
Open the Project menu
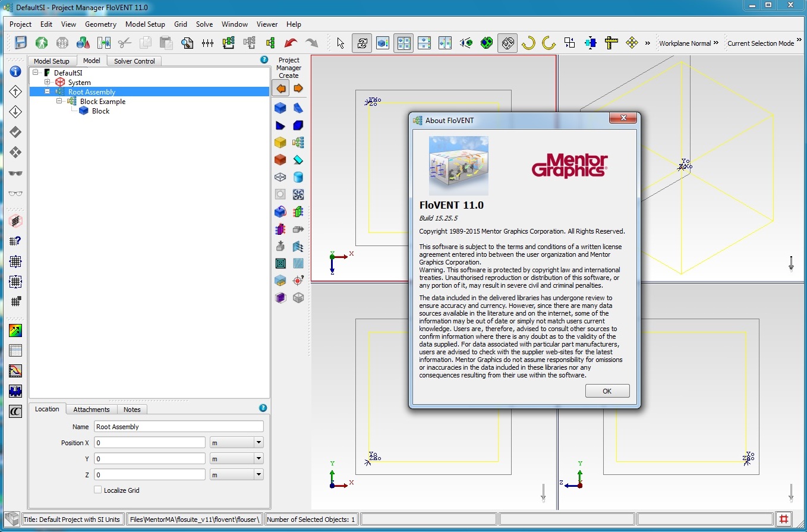coord(21,24)
